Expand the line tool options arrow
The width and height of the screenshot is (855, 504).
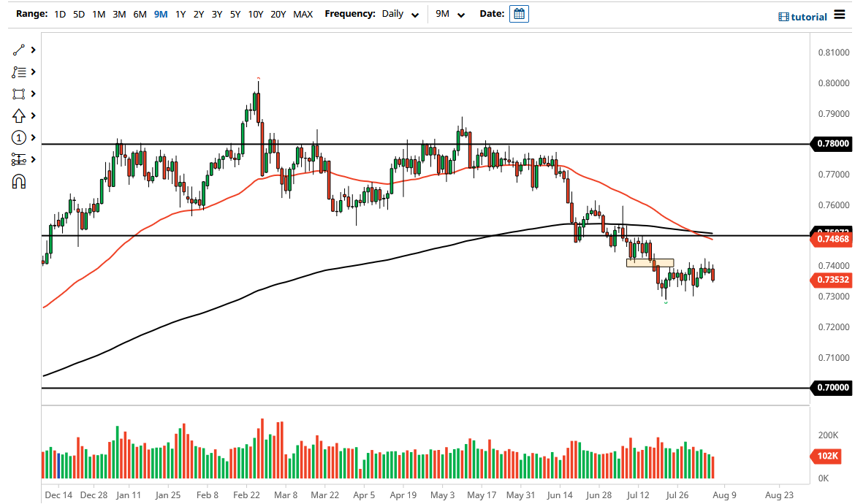point(34,50)
